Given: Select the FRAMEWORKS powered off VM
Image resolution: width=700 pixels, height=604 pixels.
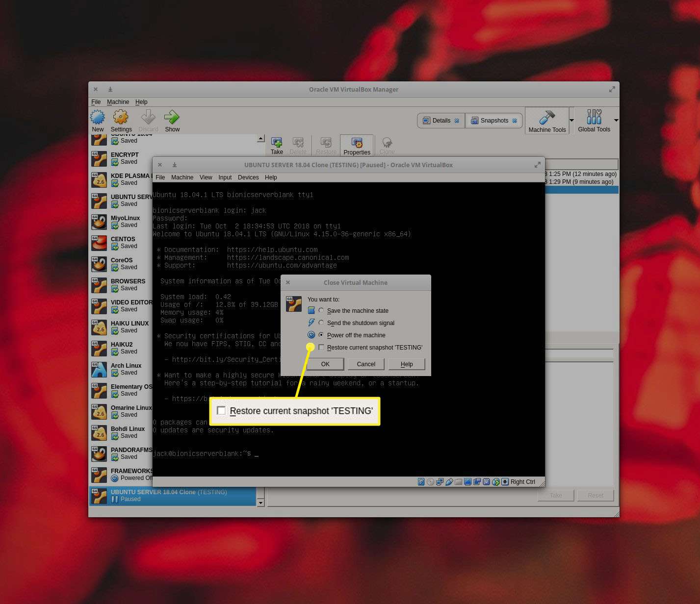Looking at the screenshot, I should pyautogui.click(x=121, y=475).
